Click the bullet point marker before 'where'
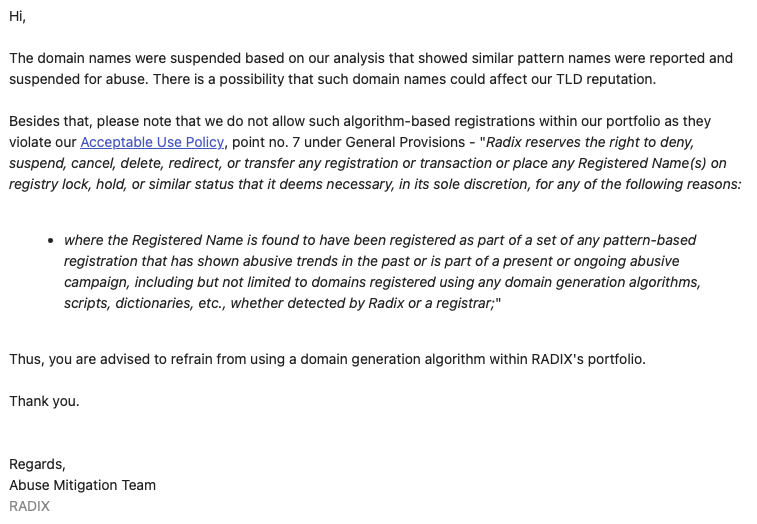This screenshot has width=757, height=524. coord(51,241)
